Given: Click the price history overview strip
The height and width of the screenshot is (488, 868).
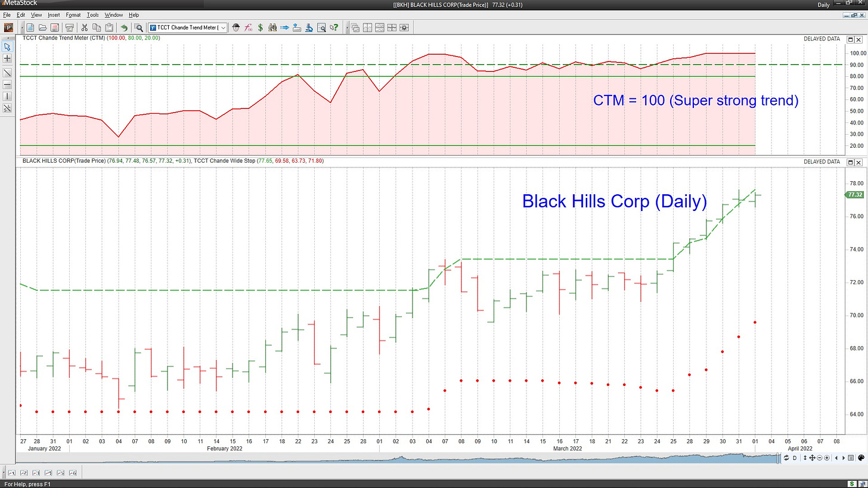Looking at the screenshot, I should click(x=398, y=458).
